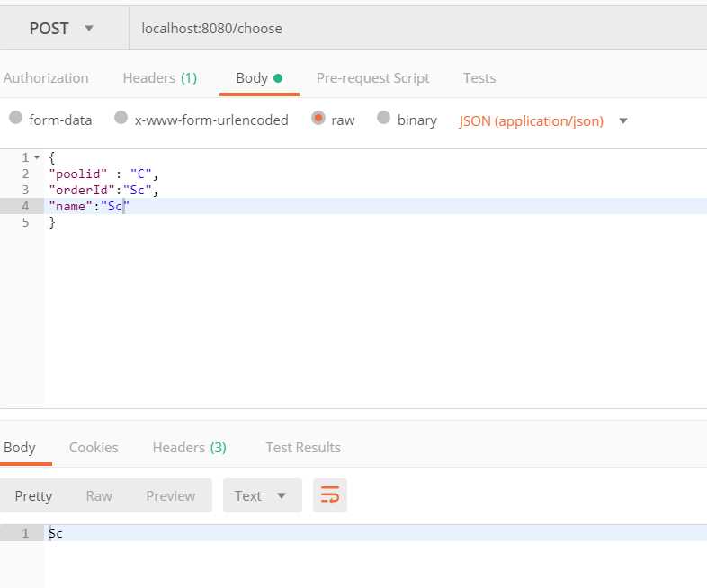This screenshot has height=588, width=707.
Task: Open the request Headers (1) tab
Action: (x=159, y=78)
